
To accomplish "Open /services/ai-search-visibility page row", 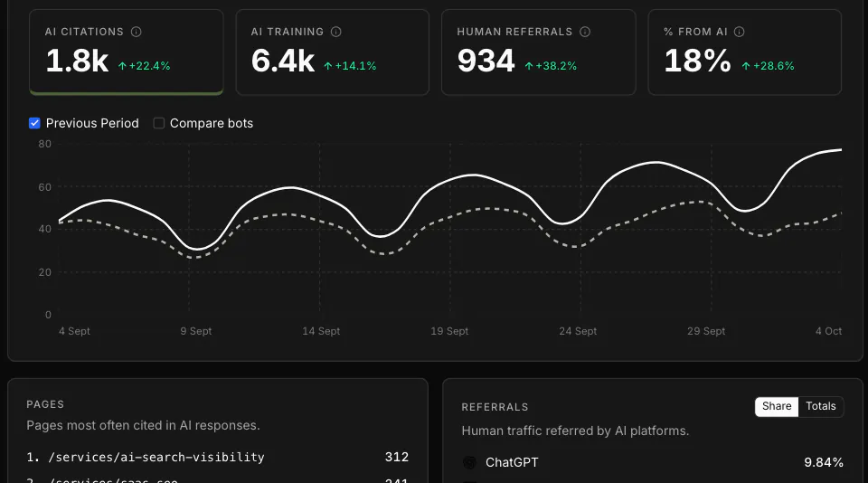I will [x=218, y=457].
